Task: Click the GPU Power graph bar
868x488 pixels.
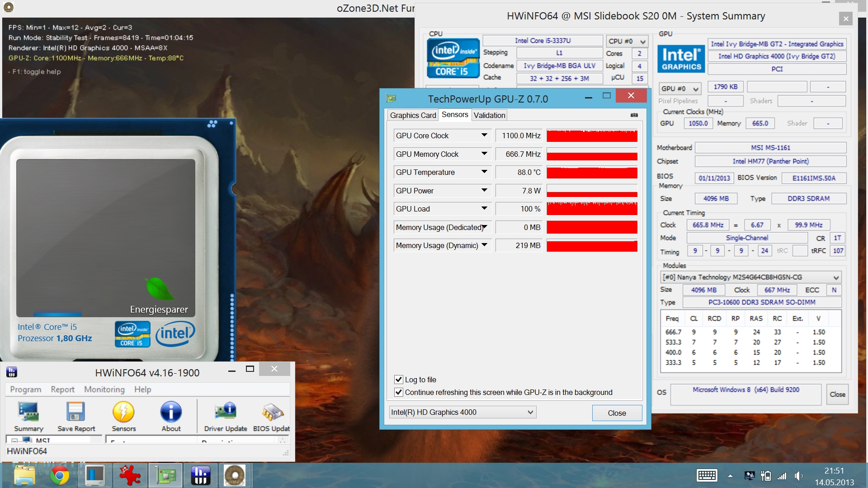Action: click(x=592, y=191)
